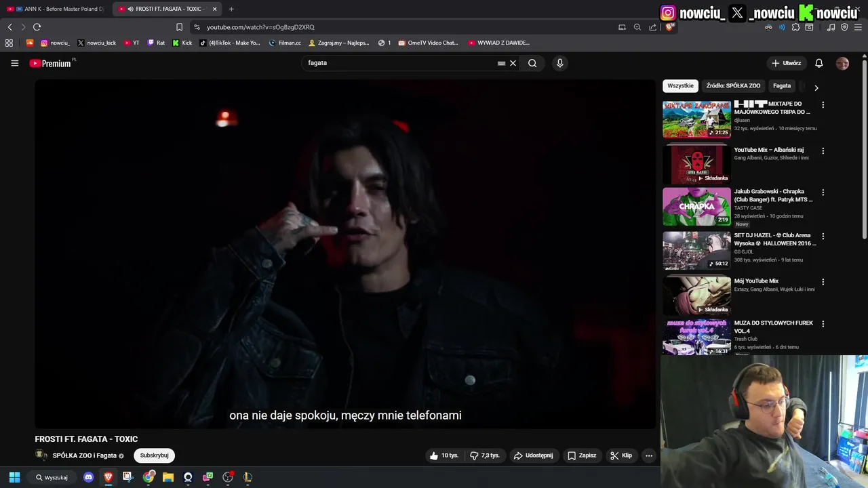Bookmark this page icon in address bar
This screenshot has width=868, height=488.
(x=179, y=27)
